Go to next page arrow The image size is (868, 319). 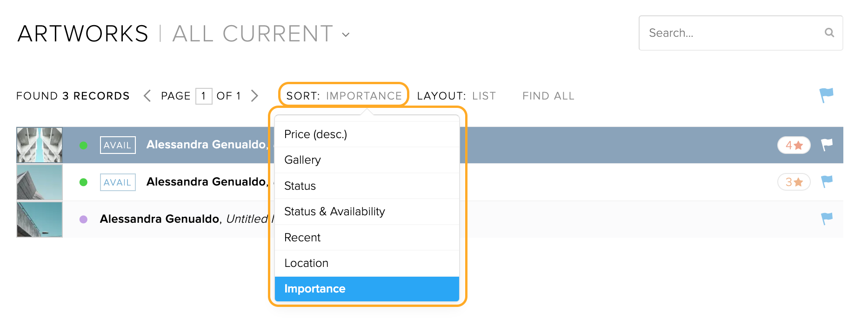pyautogui.click(x=254, y=96)
